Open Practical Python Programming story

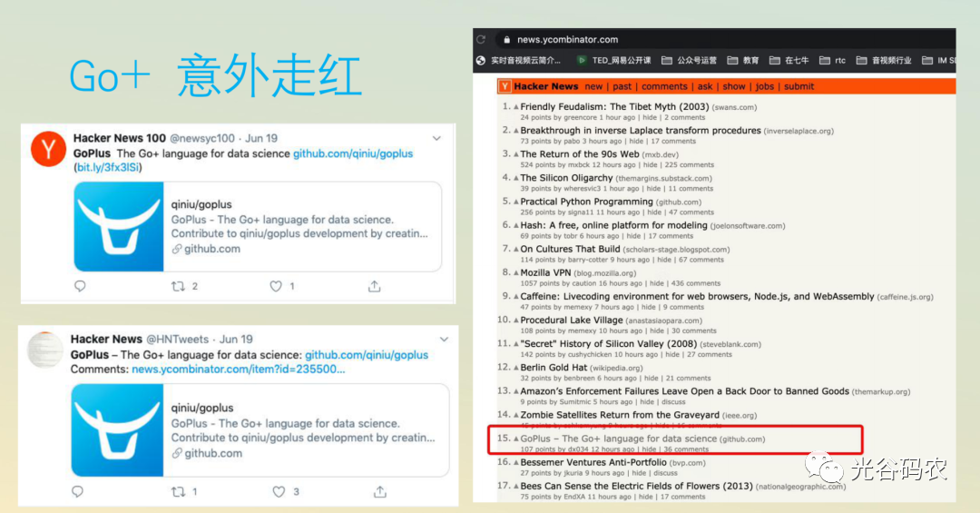[x=586, y=202]
